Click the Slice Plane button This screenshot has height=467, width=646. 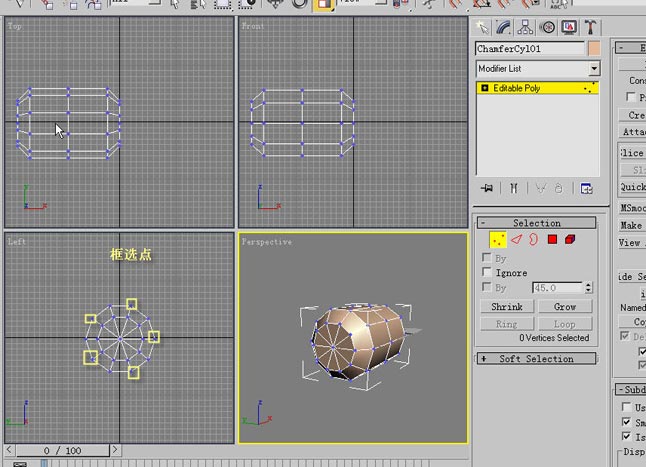pyautogui.click(x=633, y=153)
